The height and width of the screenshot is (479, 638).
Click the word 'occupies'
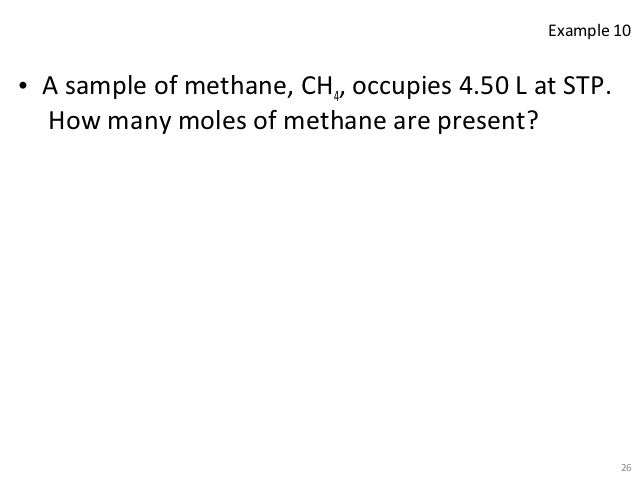[x=402, y=87]
